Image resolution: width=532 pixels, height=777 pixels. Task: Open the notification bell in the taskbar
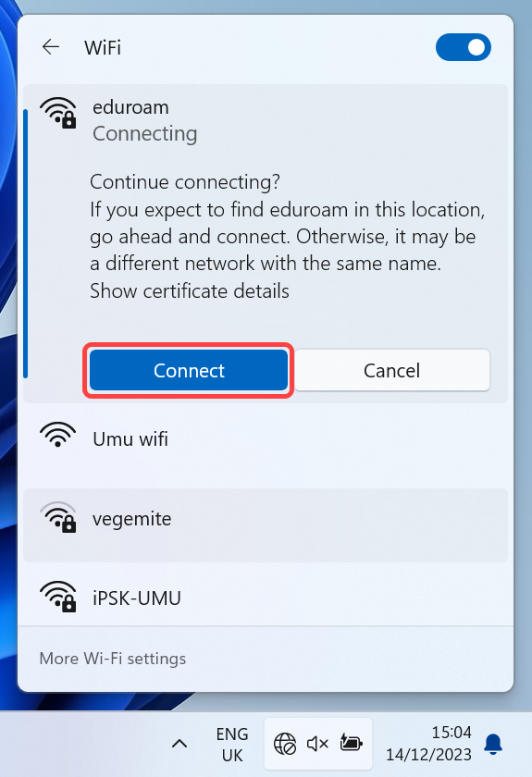coord(493,744)
